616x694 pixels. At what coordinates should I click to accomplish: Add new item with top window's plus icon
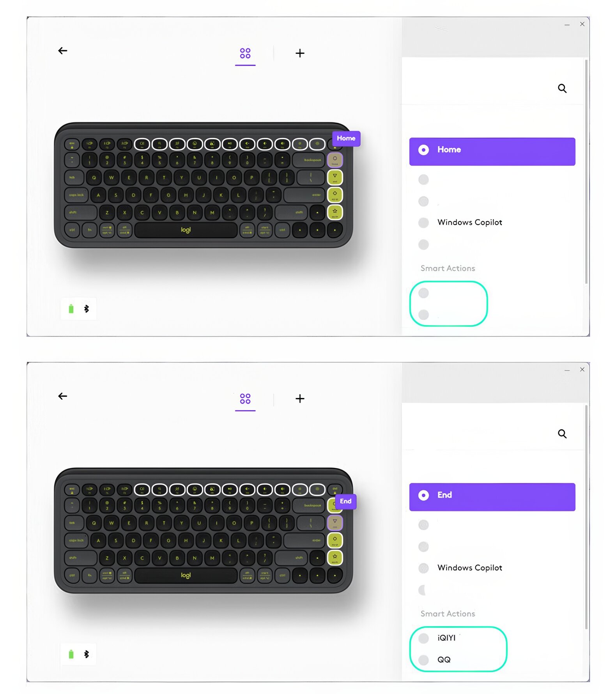point(300,53)
